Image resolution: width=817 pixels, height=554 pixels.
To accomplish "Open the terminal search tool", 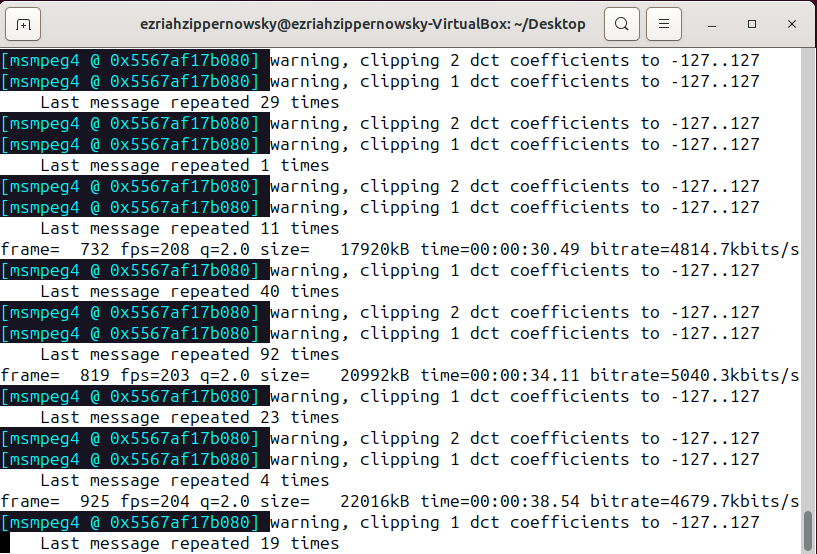I will pyautogui.click(x=622, y=24).
